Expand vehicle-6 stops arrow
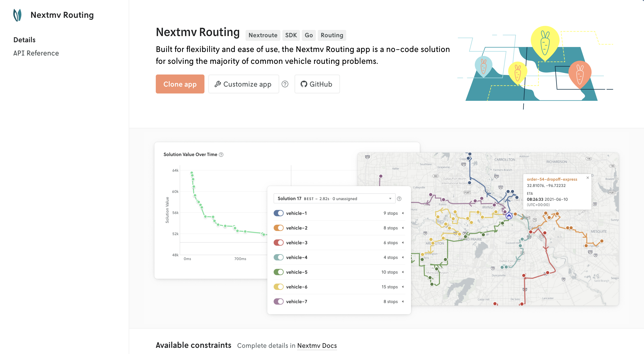The width and height of the screenshot is (644, 354). (x=403, y=287)
